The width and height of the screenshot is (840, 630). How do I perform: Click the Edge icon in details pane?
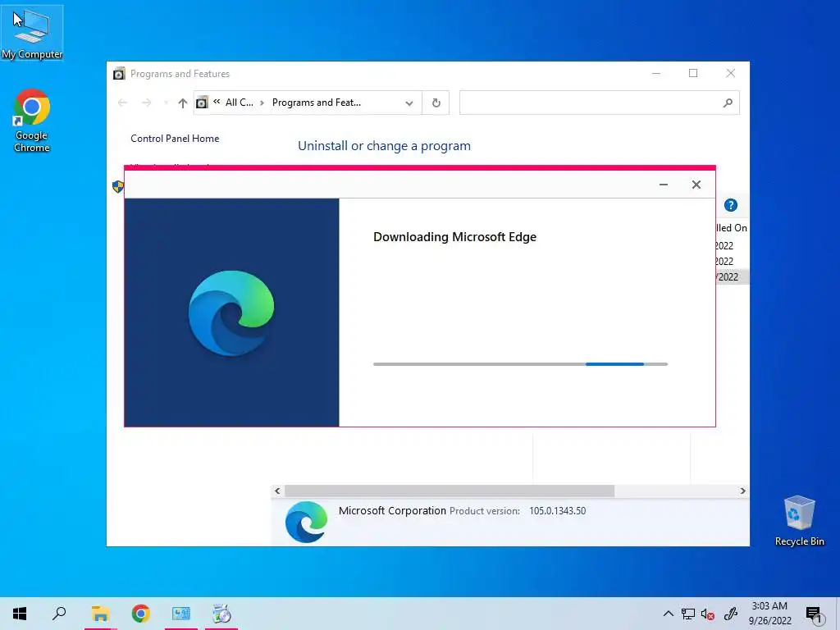coord(306,522)
